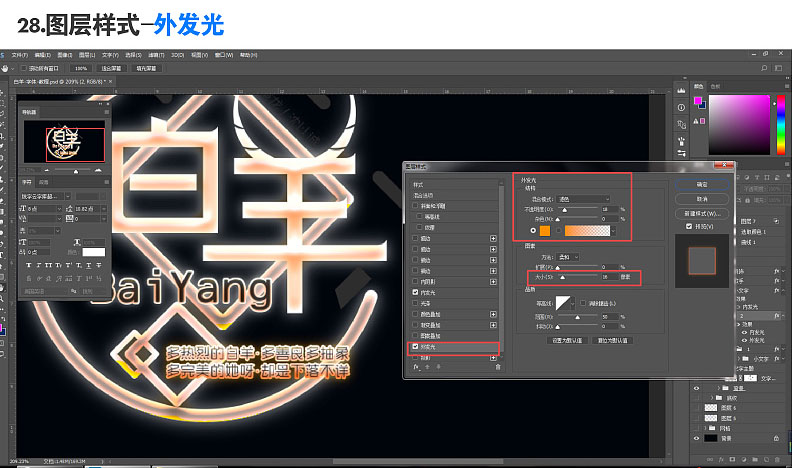Screen dimensions: 800x468
Task: Toggle strikethrough style in Character panel
Action: 98,265
